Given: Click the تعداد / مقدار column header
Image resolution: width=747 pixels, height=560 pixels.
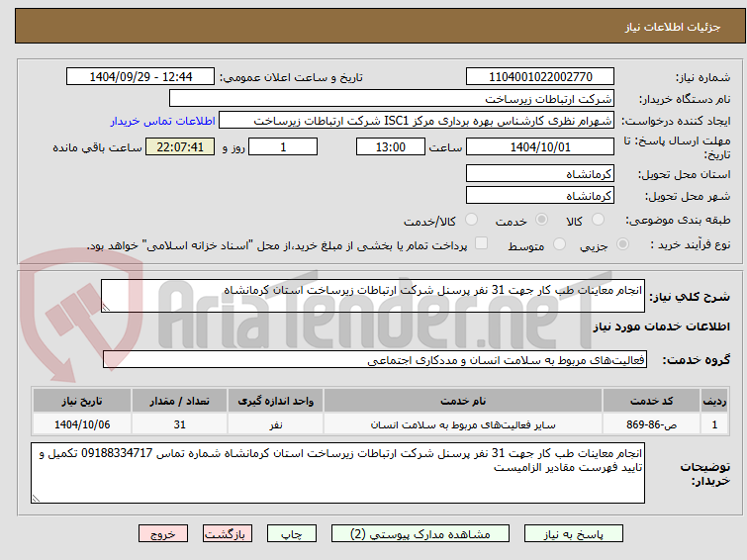Looking at the screenshot, I should (180, 401).
